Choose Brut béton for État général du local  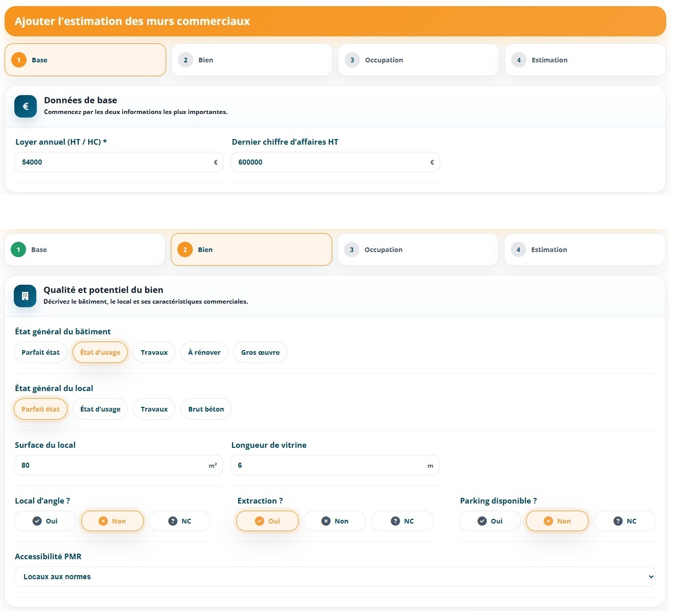tap(206, 409)
